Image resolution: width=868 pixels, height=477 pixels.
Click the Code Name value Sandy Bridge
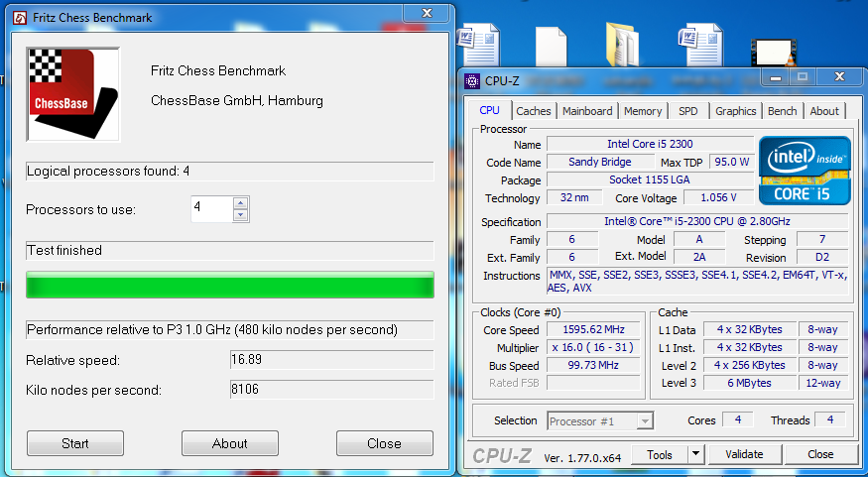click(x=600, y=162)
